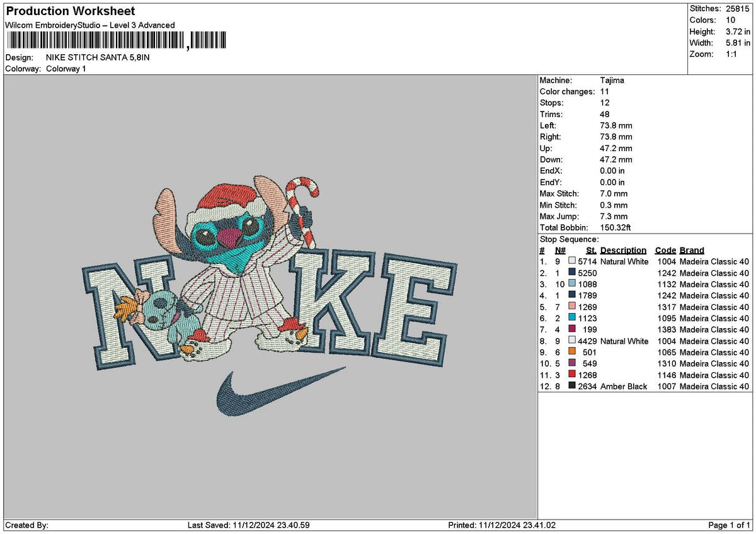The height and width of the screenshot is (534, 756).
Task: Click the barcode under the Wilcom EmbroideryStudio line
Action: 117,42
